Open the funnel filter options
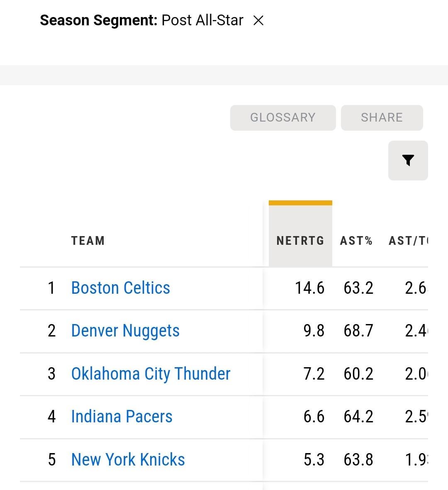Screen dimensions: 448x490 click(x=408, y=160)
